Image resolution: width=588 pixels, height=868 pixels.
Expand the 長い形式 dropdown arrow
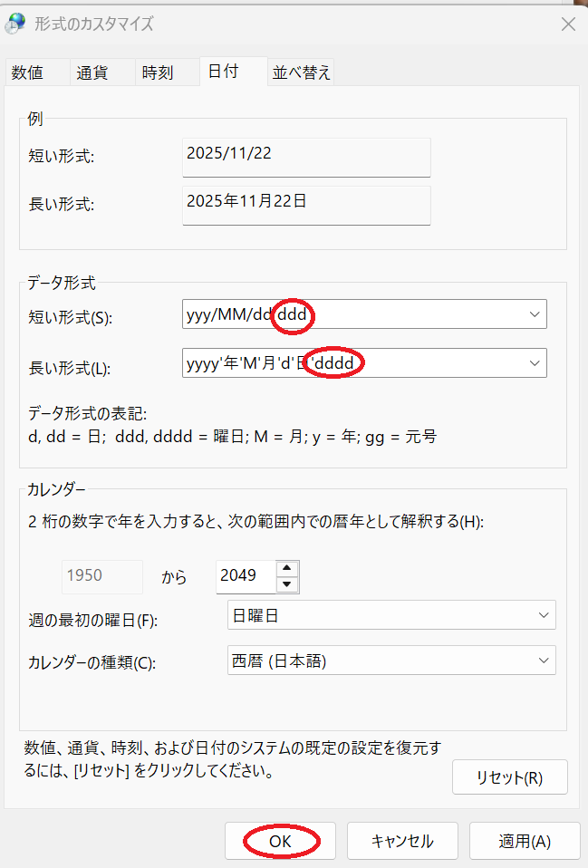[x=534, y=362]
